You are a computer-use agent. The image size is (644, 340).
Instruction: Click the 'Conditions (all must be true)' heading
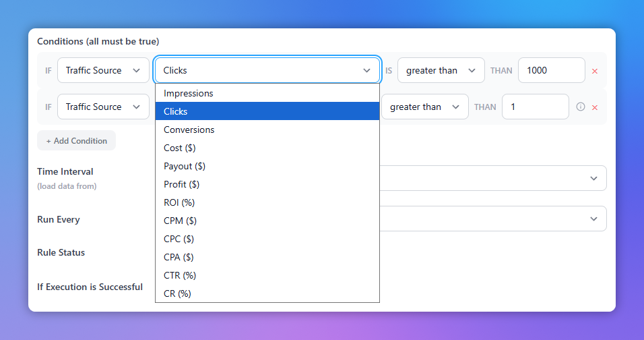click(x=98, y=41)
